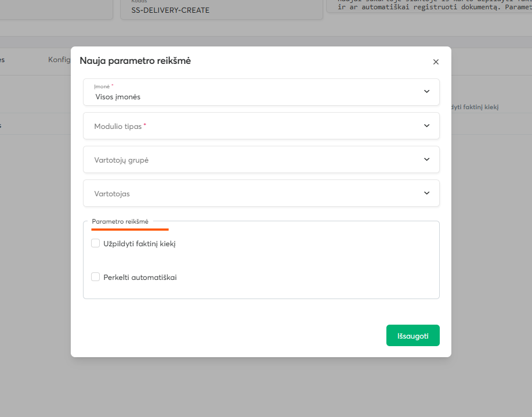Select the Vartotojas combo box

pyautogui.click(x=255, y=193)
